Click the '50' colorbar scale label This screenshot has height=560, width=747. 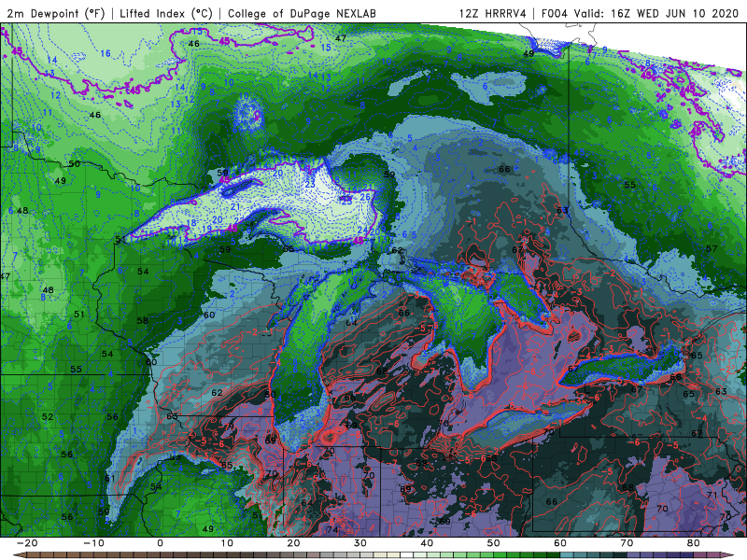(494, 543)
